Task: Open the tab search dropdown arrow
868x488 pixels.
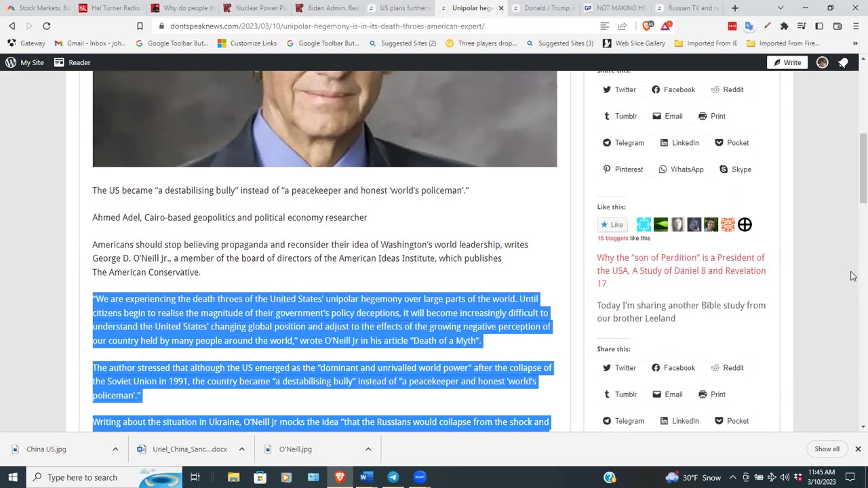Action: [x=781, y=8]
